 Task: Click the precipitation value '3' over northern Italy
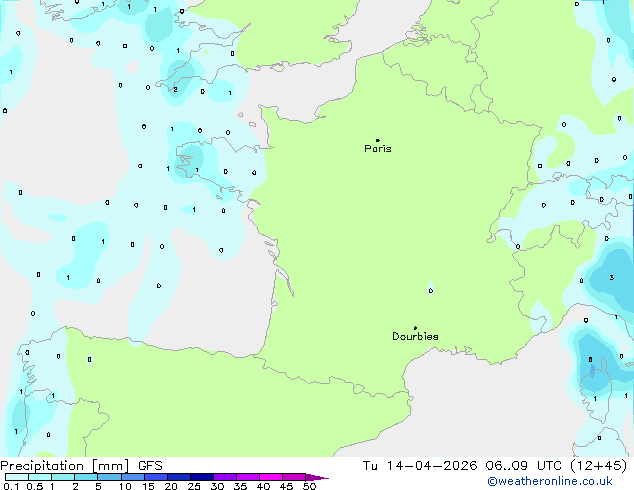(x=612, y=277)
